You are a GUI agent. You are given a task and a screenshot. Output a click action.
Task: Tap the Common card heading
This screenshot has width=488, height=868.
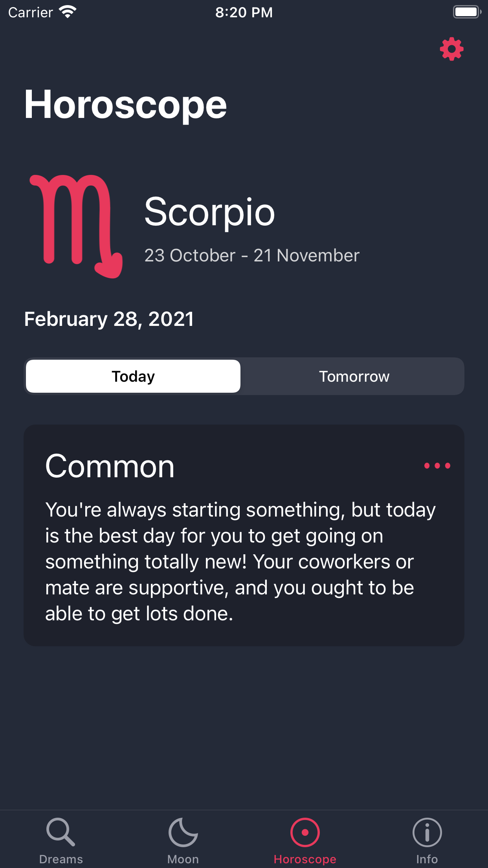[x=110, y=467]
